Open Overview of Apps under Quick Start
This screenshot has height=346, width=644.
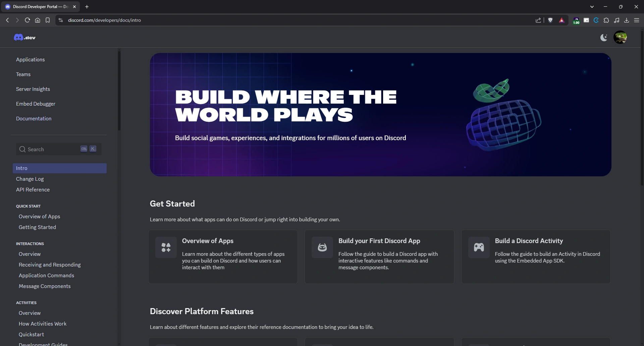[39, 217]
